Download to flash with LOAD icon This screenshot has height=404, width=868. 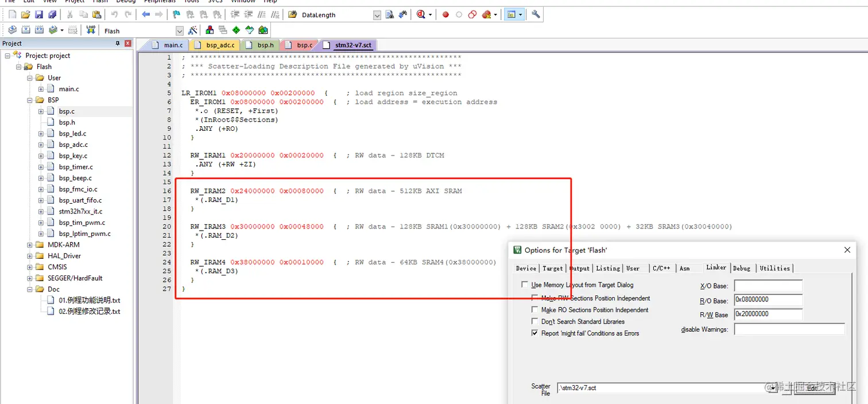[91, 30]
